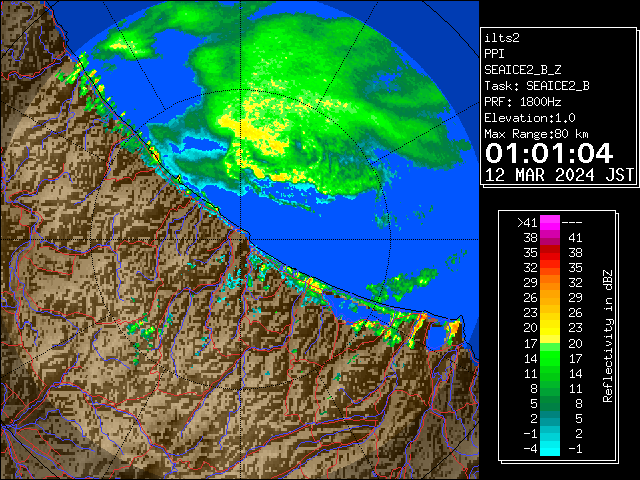Click the 'Max Range:80 km' text
Screen dimensions: 640x480
(x=536, y=134)
